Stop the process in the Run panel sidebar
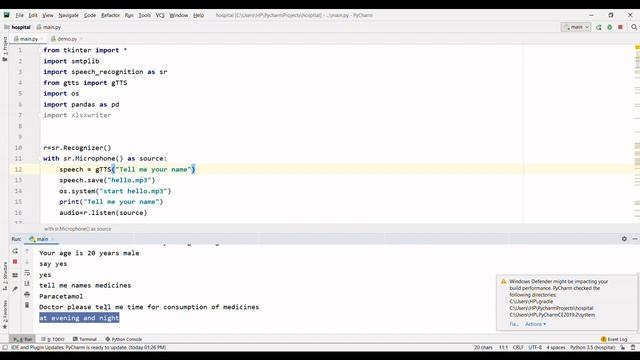 (x=15, y=262)
